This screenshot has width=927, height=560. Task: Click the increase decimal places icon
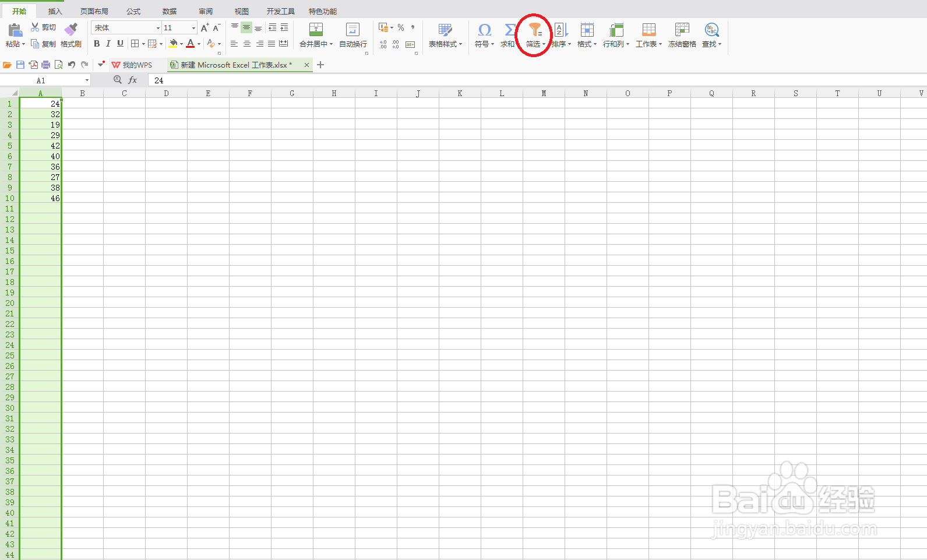383,44
